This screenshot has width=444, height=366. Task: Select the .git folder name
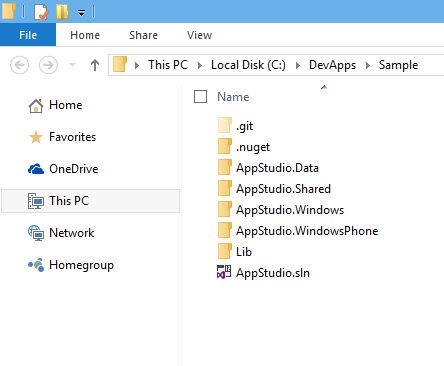point(244,126)
